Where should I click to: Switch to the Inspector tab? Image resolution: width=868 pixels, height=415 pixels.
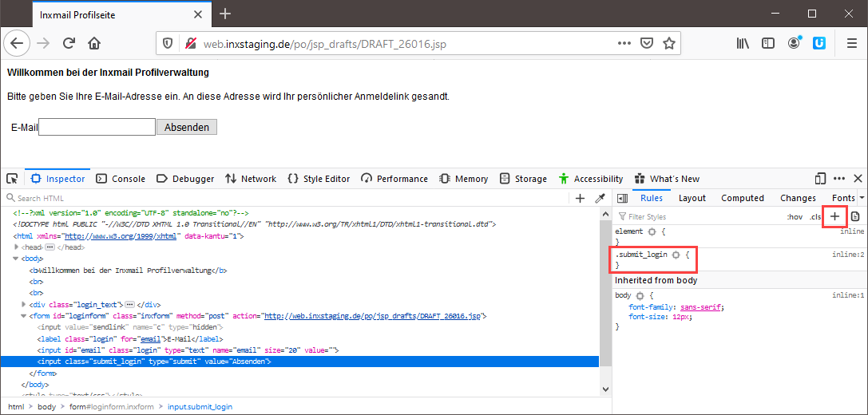pyautogui.click(x=57, y=179)
